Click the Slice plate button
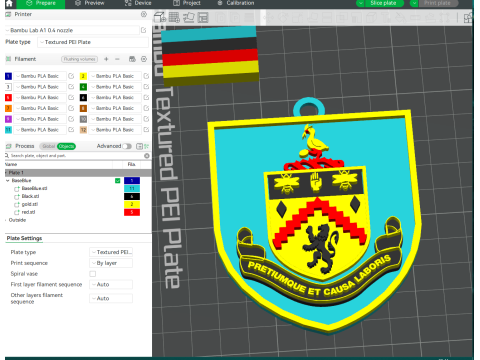Viewport: 480px width, 360px height. pyautogui.click(x=383, y=3)
